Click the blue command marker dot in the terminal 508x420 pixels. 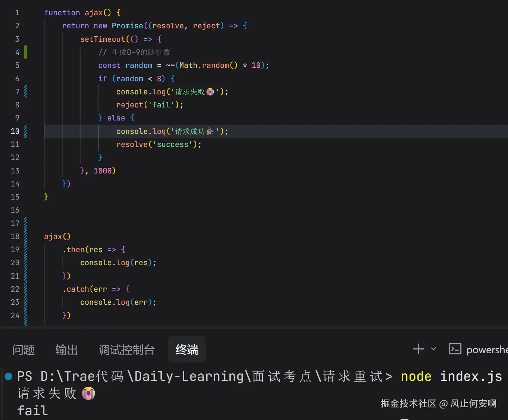[x=8, y=376]
